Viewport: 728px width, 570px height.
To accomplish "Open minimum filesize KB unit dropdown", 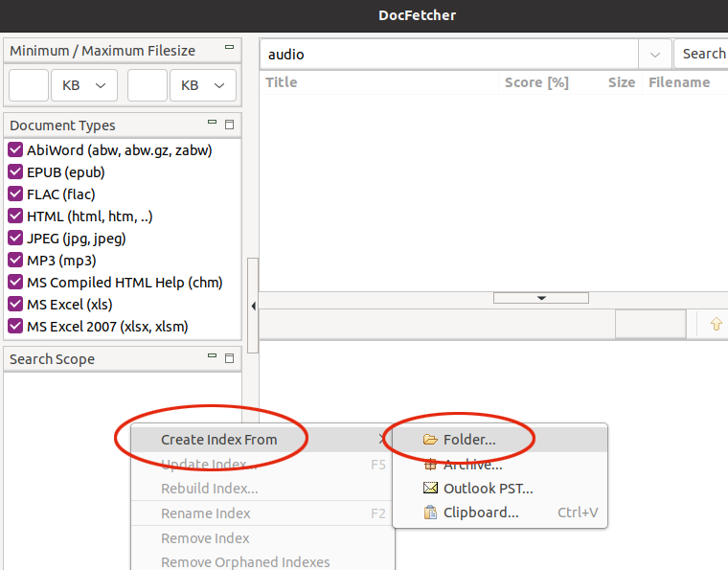I will coord(84,85).
